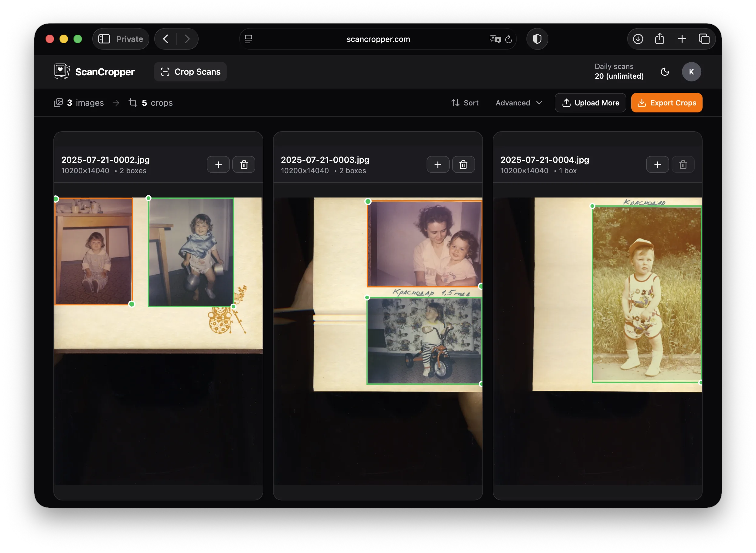The image size is (756, 553).
Task: Add a new crop box on 2025-07-21-0002.jpg
Action: click(218, 164)
